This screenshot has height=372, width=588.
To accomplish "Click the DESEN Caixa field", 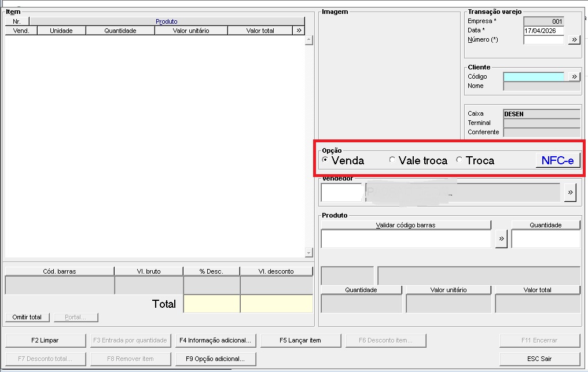I will point(542,114).
